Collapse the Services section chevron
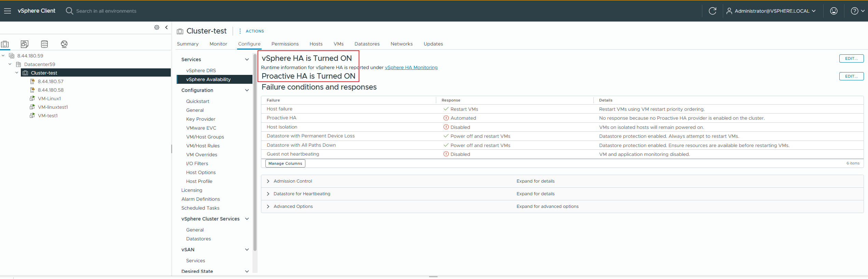868x279 pixels. (x=247, y=59)
